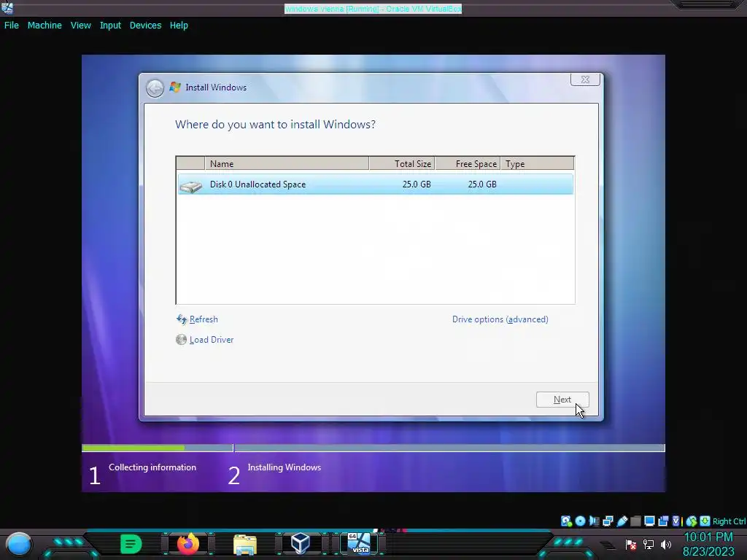This screenshot has width=747, height=560.
Task: Open the Help menu
Action: click(x=179, y=26)
